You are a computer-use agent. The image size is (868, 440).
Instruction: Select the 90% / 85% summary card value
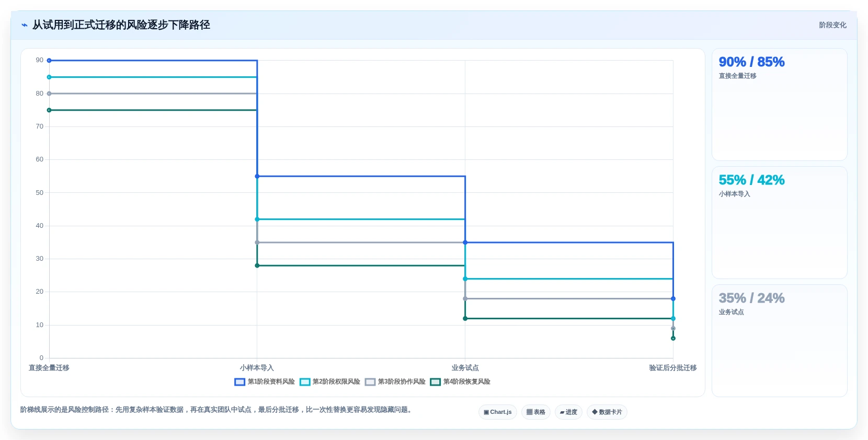click(x=751, y=62)
